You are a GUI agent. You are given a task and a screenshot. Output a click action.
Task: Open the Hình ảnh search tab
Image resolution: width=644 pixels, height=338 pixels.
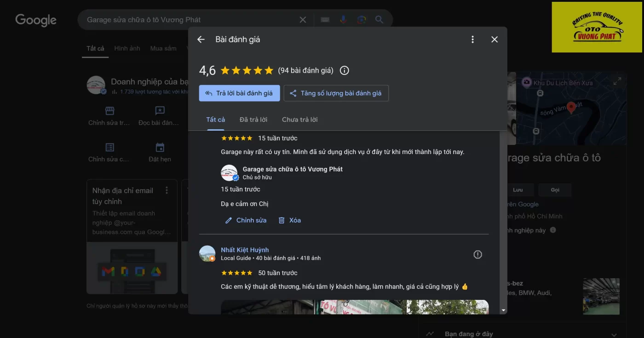click(x=127, y=48)
